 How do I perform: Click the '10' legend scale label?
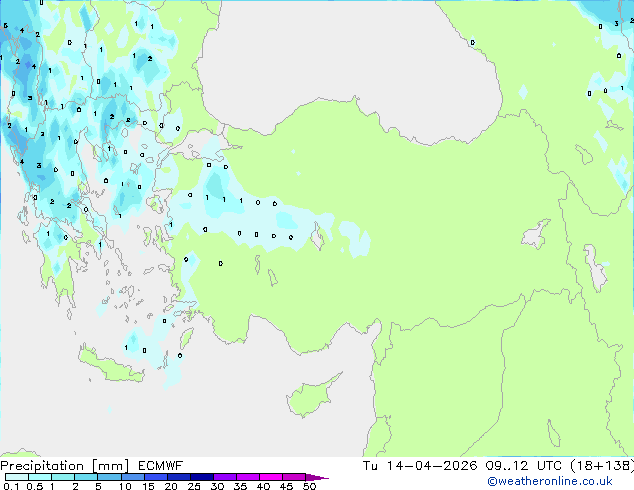coord(125,486)
